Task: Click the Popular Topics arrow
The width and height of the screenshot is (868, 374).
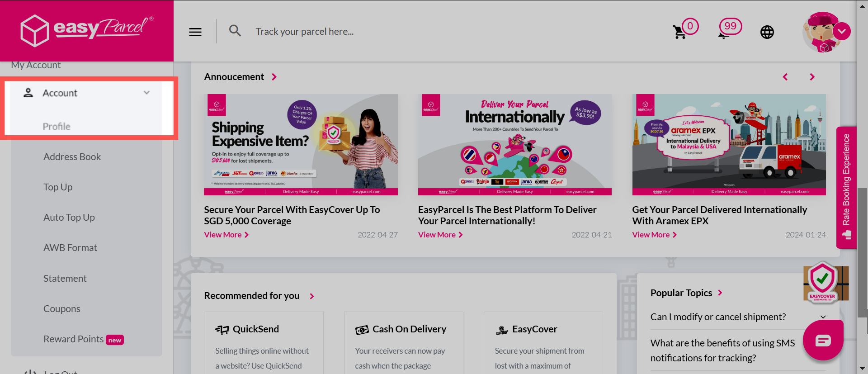Action: click(x=720, y=293)
